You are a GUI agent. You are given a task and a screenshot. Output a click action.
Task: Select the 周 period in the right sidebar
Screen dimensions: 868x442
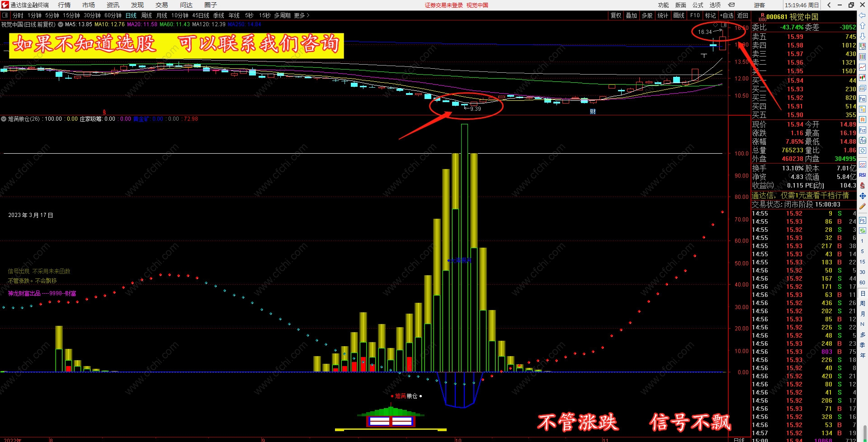point(862,303)
